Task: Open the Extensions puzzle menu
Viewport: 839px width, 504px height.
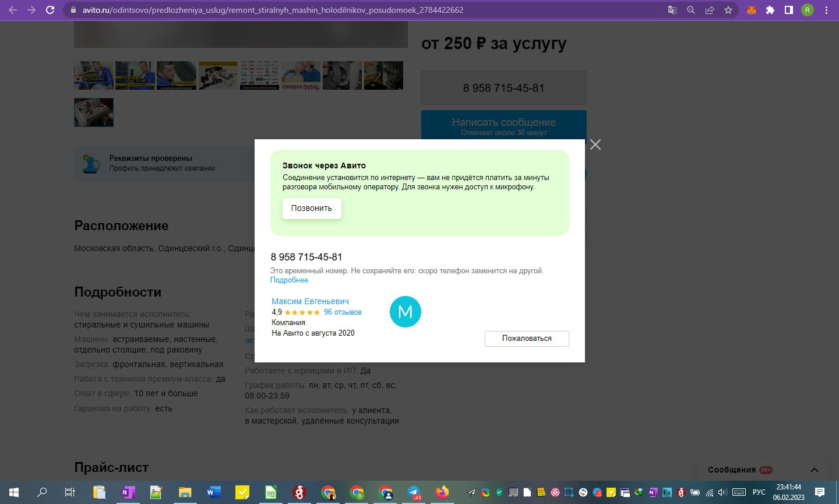Action: tap(770, 10)
